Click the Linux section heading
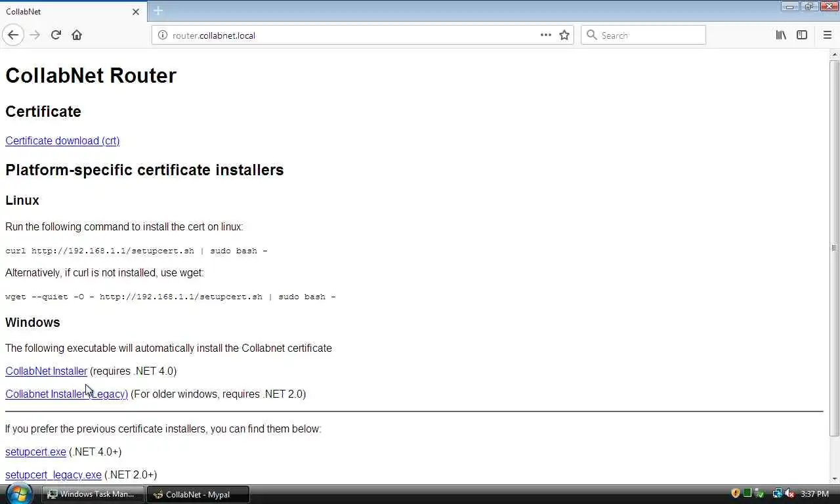Screen dimensions: 840x504 click(x=22, y=201)
